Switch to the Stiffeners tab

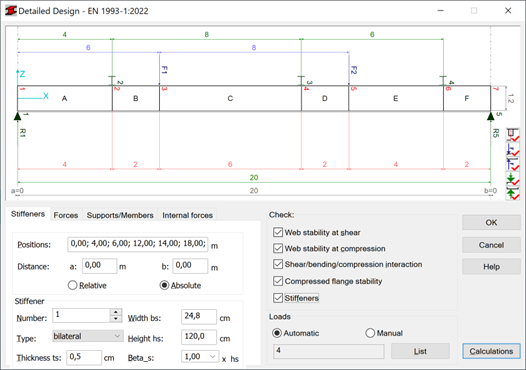pos(28,214)
